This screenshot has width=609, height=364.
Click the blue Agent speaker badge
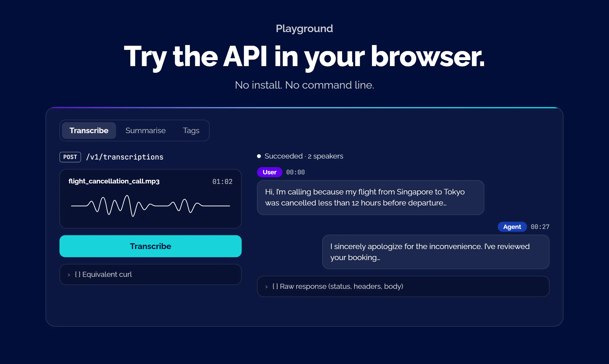coord(512,227)
